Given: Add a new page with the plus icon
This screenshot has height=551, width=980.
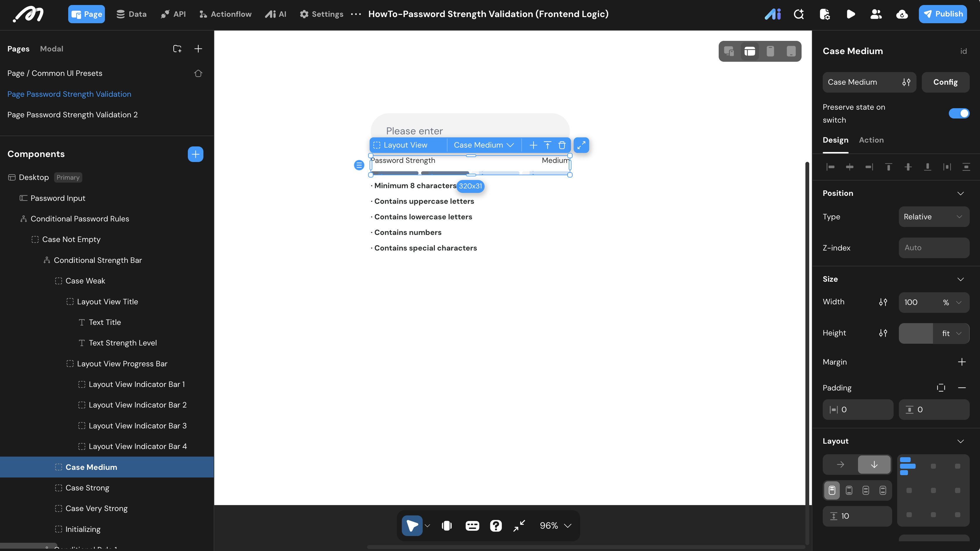Looking at the screenshot, I should pos(198,49).
